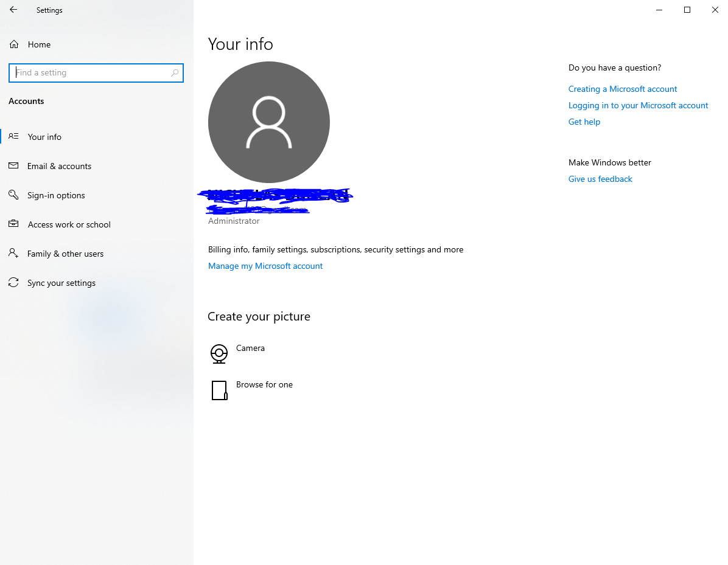Click the Browse for one file icon
This screenshot has height=565, width=728.
219,390
